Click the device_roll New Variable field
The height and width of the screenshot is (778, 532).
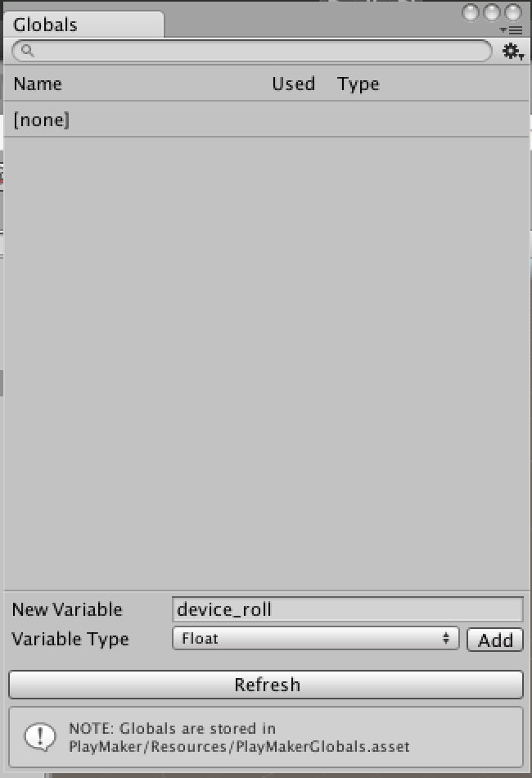click(348, 609)
